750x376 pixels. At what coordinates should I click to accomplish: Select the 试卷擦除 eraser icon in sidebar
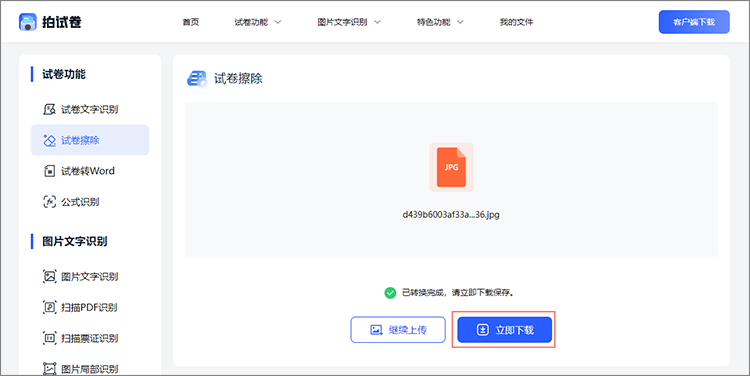coord(50,140)
